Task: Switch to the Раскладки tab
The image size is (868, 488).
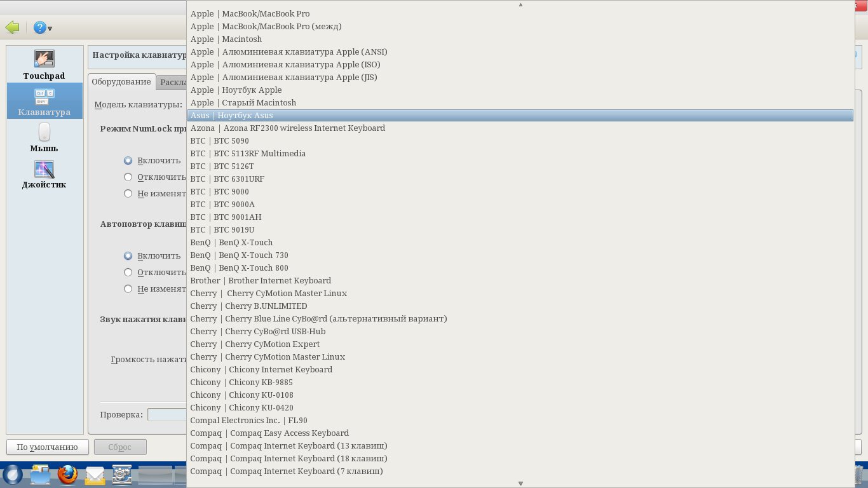Action: point(172,82)
